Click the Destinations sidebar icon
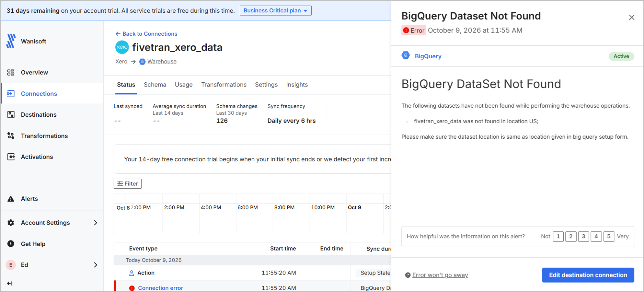The width and height of the screenshot is (644, 292). pyautogui.click(x=11, y=114)
